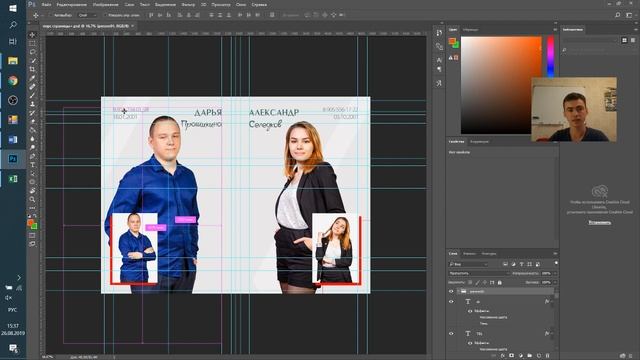The width and height of the screenshot is (640, 360).
Task: Open Excel from the taskbar
Action: pyautogui.click(x=13, y=179)
